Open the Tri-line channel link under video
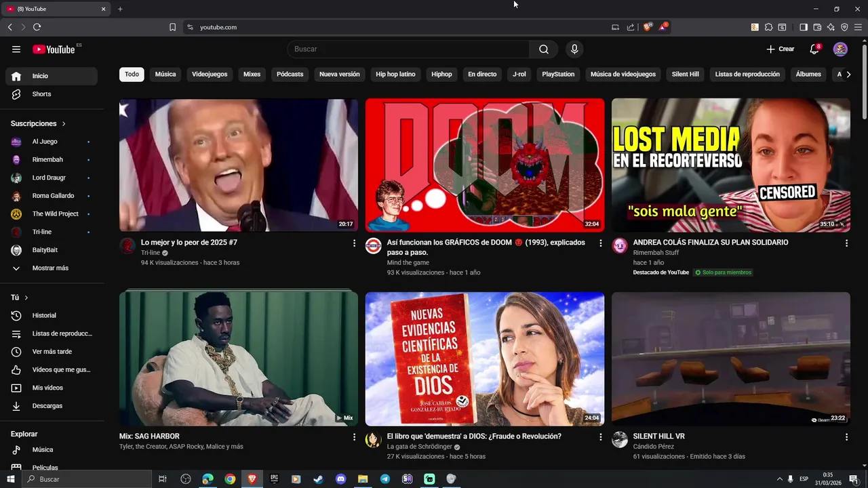This screenshot has width=868, height=488. point(151,253)
